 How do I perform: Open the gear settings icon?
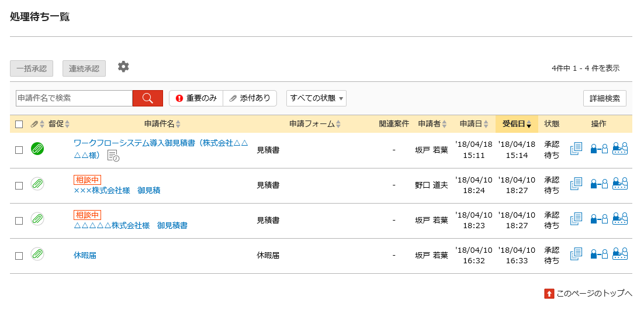123,67
